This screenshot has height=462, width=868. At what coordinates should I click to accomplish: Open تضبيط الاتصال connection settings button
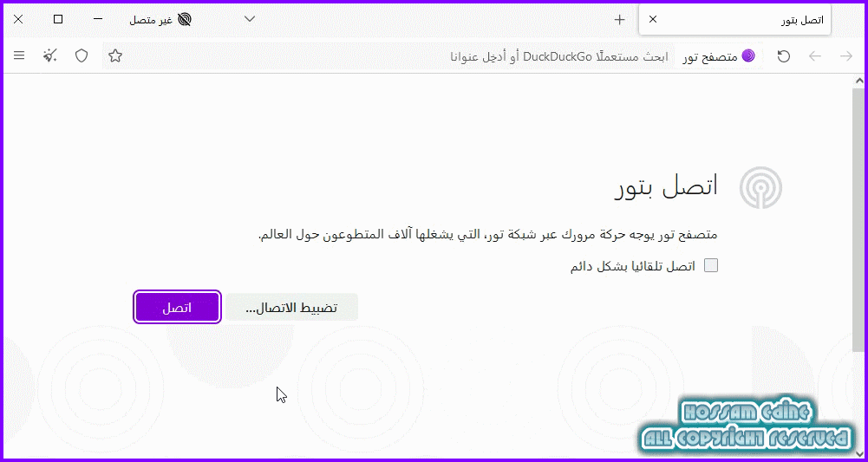pyautogui.click(x=291, y=308)
